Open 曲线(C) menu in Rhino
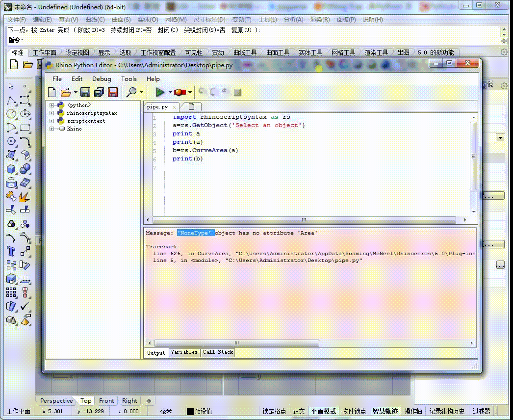This screenshot has width=513, height=420. pyautogui.click(x=95, y=20)
